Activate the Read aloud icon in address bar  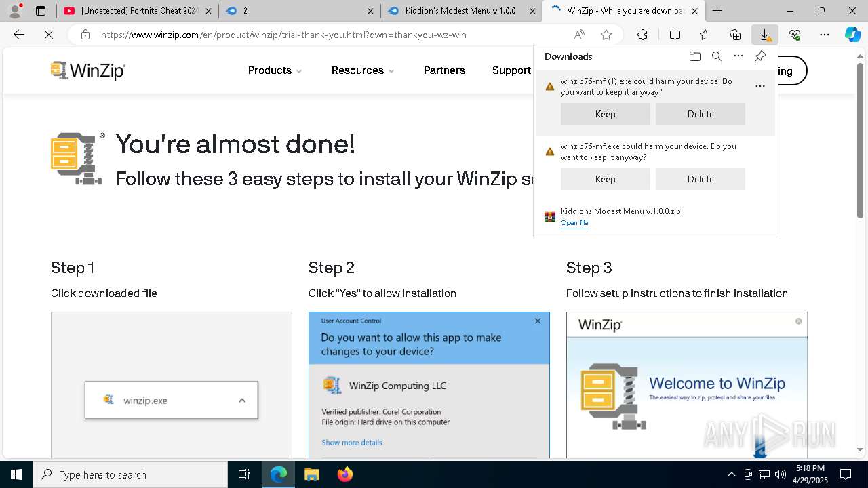pos(579,35)
